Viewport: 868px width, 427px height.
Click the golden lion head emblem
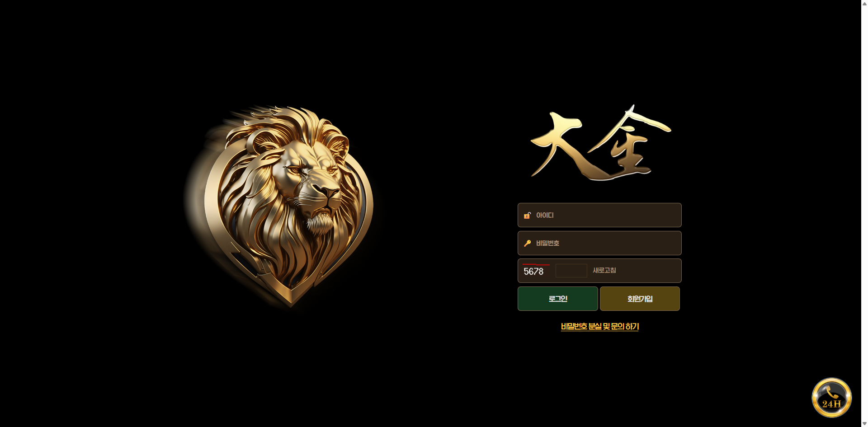coord(283,206)
